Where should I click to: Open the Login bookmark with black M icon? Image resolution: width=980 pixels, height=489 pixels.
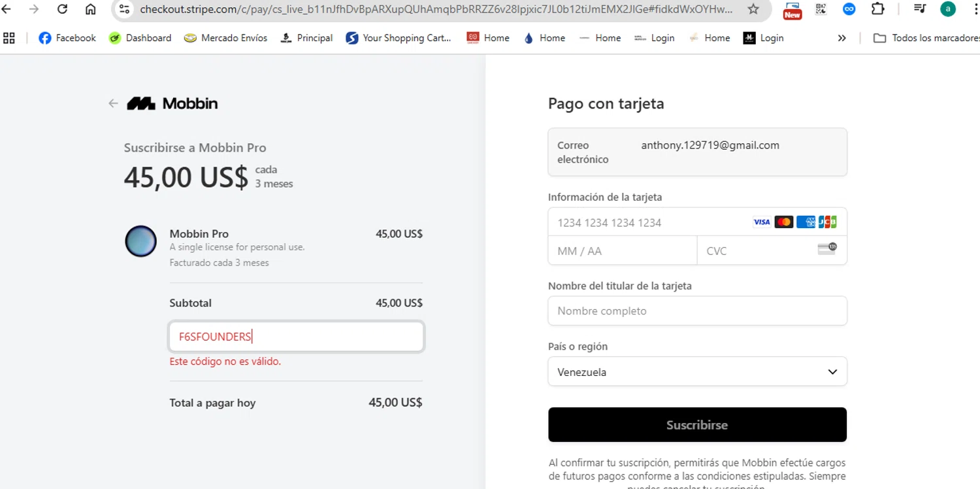tap(763, 38)
